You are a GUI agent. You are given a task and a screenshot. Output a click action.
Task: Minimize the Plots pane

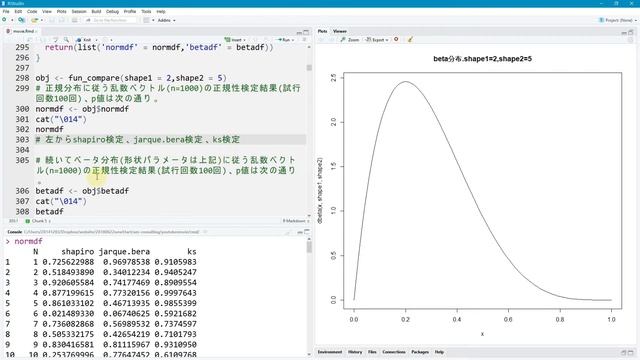[x=624, y=32]
